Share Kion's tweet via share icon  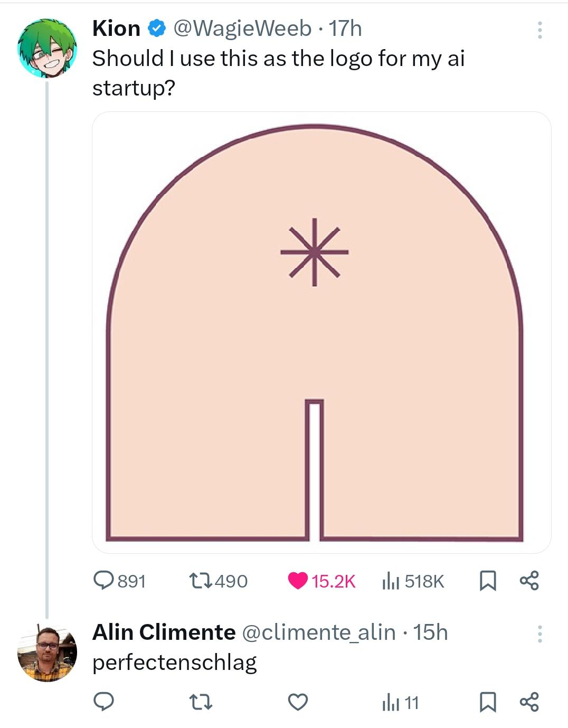[529, 581]
